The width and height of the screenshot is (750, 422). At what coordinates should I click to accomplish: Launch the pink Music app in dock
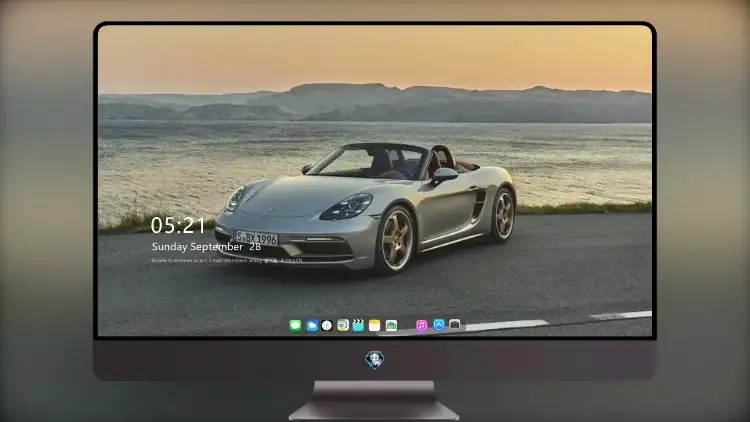click(x=421, y=326)
